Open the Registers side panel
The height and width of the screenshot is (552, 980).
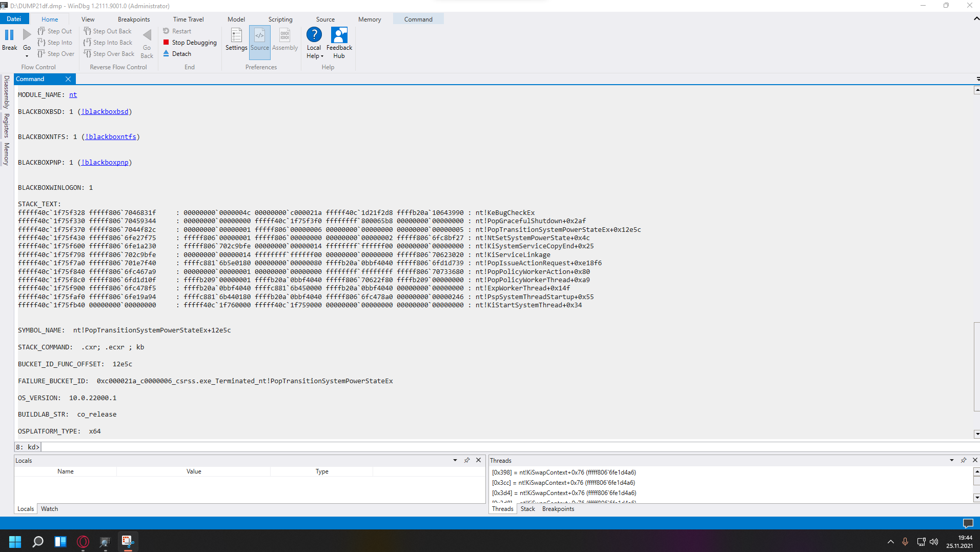(x=7, y=125)
